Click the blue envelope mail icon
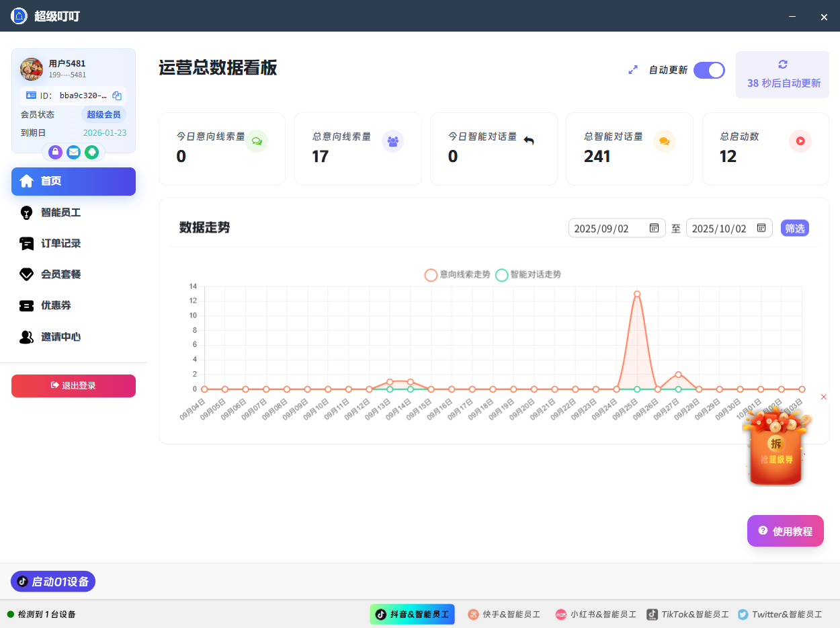Image resolution: width=840 pixels, height=628 pixels. coord(73,152)
